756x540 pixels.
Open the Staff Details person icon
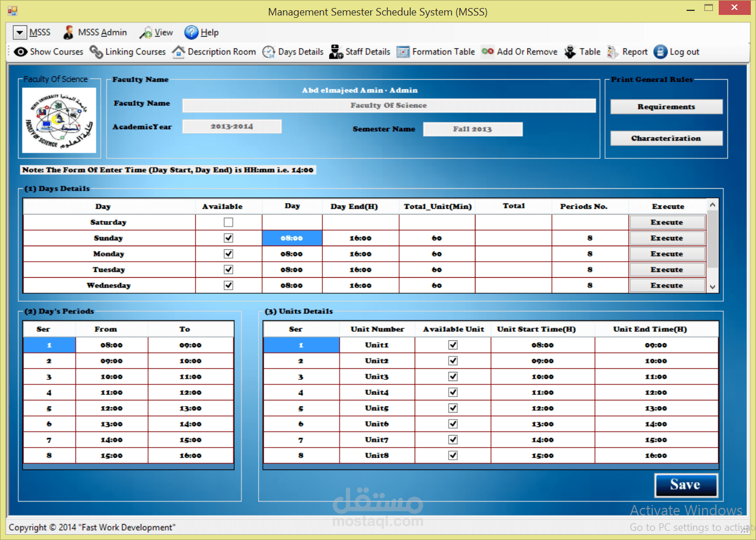point(336,52)
